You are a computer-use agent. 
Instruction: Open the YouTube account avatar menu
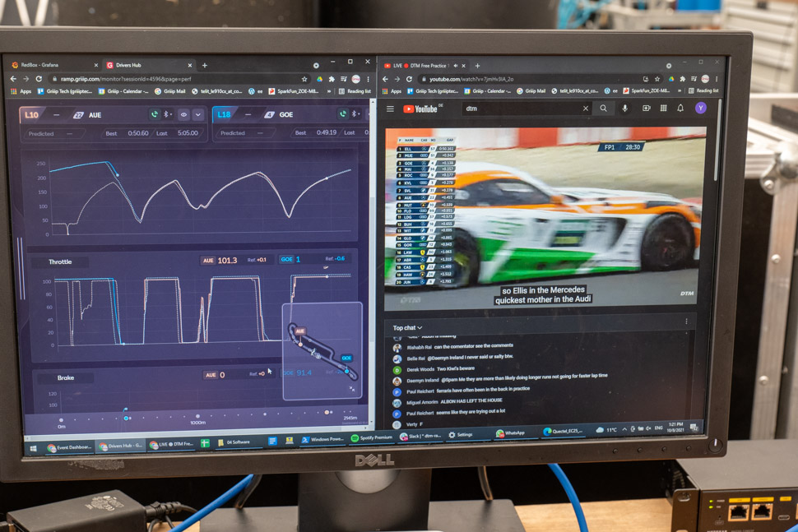click(701, 108)
